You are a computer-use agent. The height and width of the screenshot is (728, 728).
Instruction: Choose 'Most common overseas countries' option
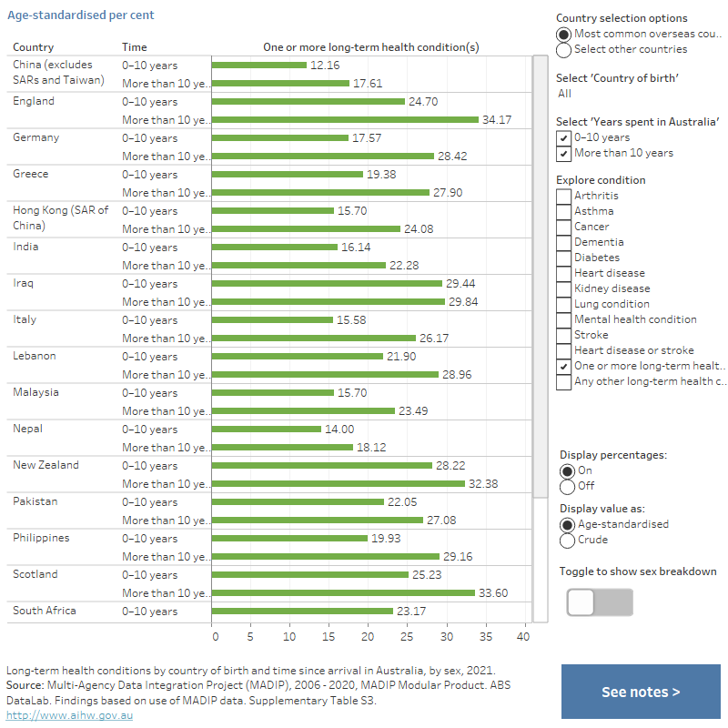coord(563,34)
